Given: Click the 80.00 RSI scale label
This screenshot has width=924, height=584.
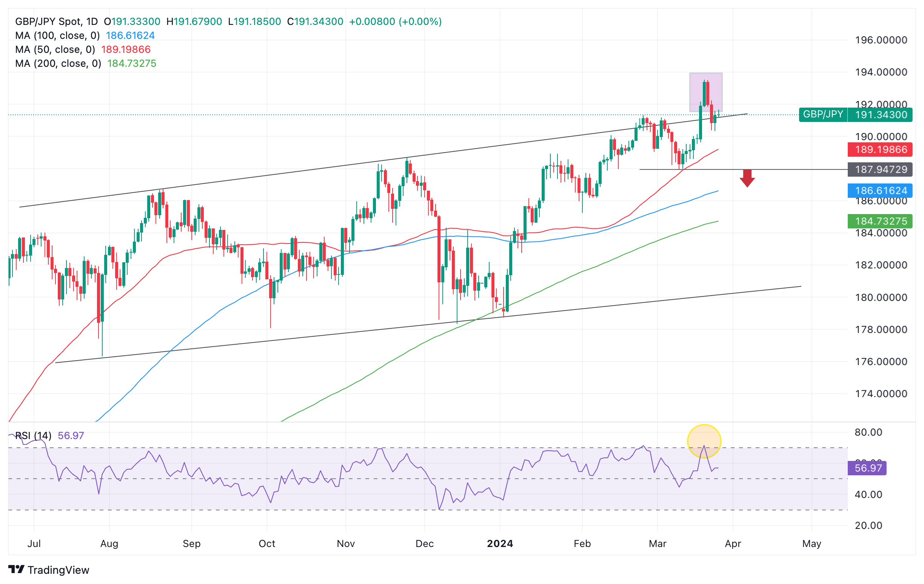Looking at the screenshot, I should pyautogui.click(x=868, y=432).
